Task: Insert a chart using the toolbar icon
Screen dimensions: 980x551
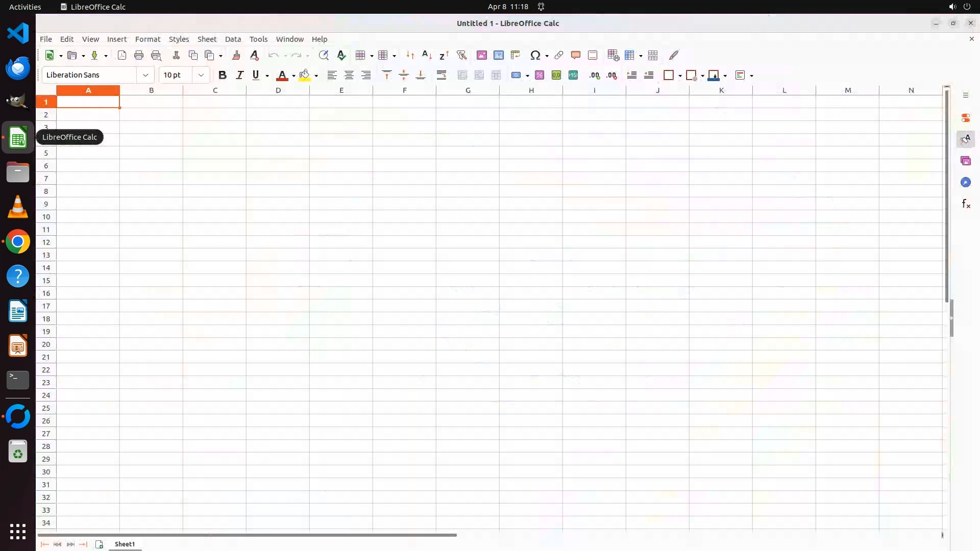Action: 498,55
